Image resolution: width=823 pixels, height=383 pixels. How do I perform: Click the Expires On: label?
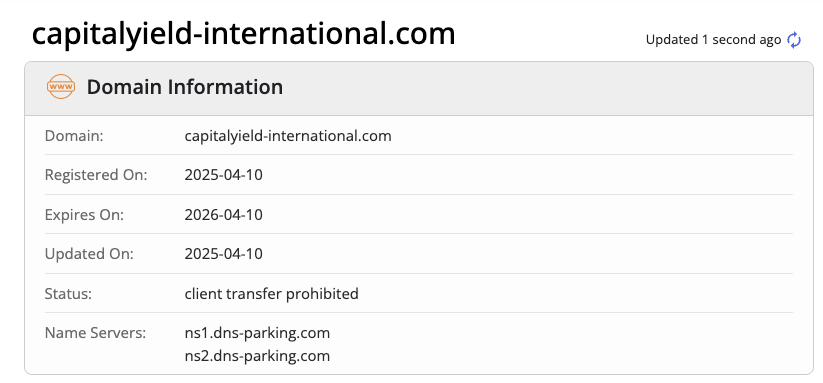click(84, 215)
